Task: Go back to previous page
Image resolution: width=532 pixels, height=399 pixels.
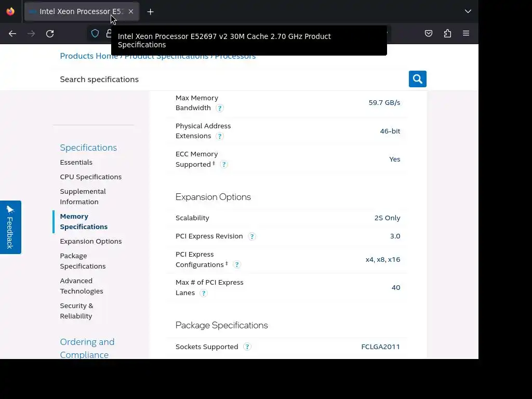Action: 12,34
